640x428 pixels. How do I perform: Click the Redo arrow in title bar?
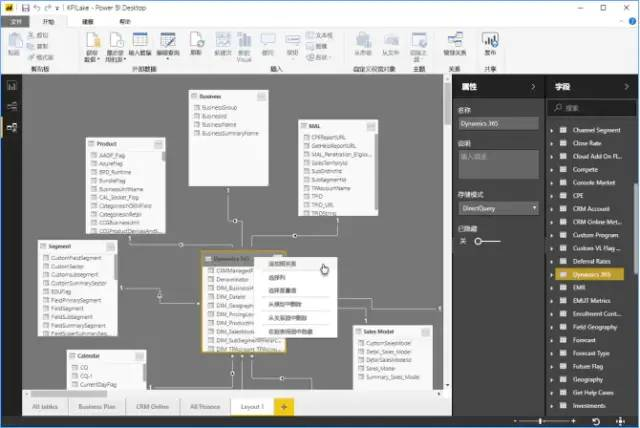click(48, 8)
